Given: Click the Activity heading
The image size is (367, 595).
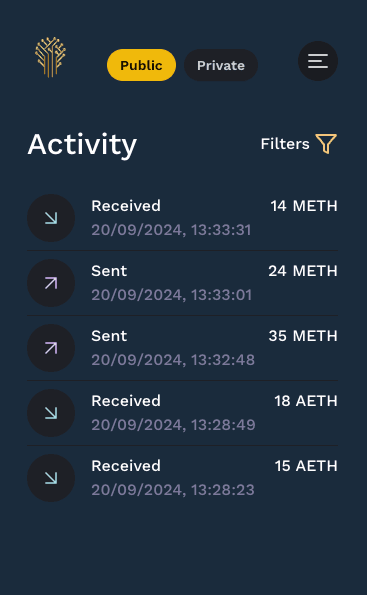Looking at the screenshot, I should (82, 145).
